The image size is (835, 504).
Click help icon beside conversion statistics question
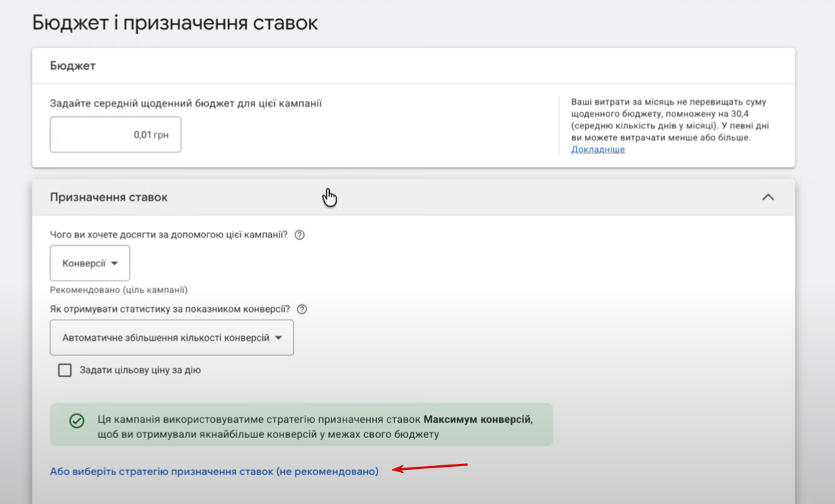pyautogui.click(x=302, y=309)
